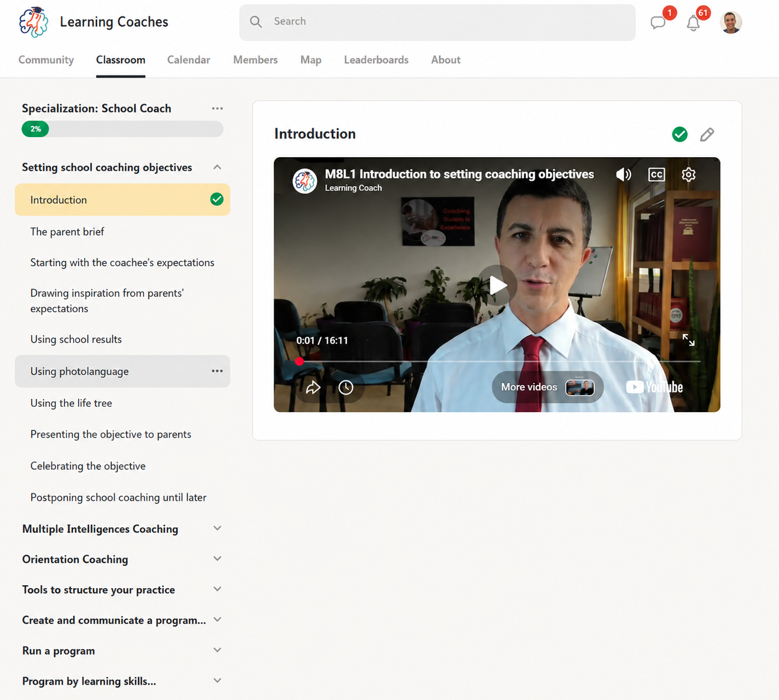Click in the Search input field

(437, 22)
